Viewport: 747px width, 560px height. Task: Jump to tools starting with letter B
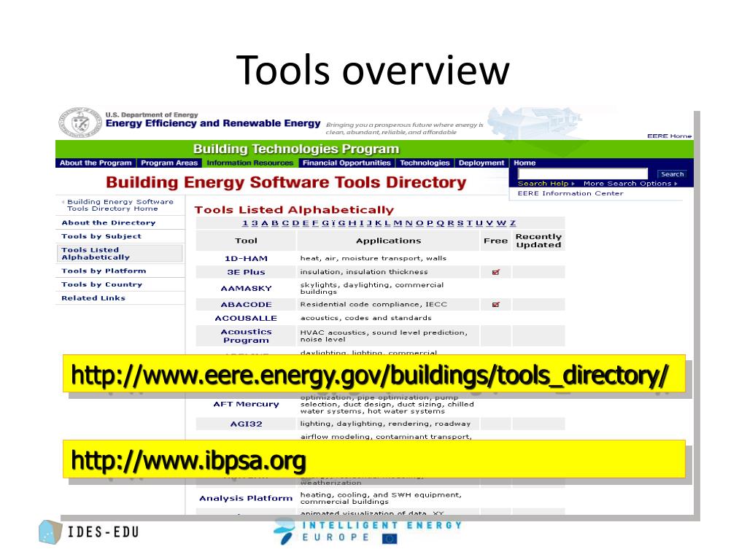pyautogui.click(x=275, y=223)
